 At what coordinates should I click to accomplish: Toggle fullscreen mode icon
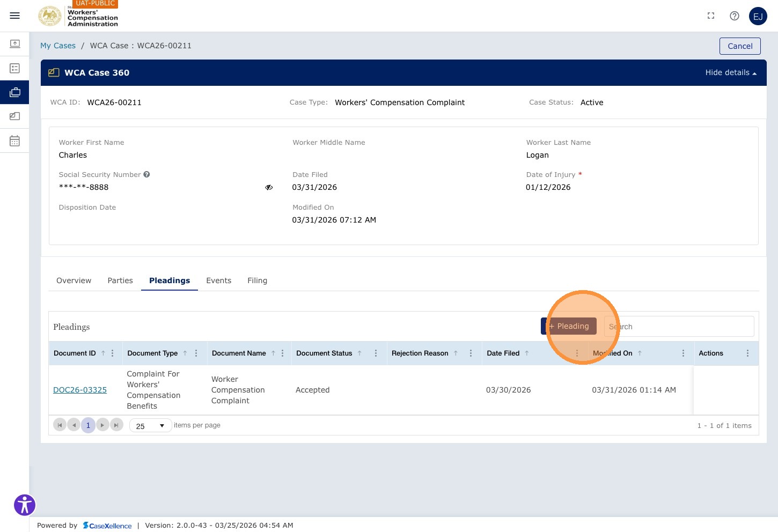coord(711,16)
